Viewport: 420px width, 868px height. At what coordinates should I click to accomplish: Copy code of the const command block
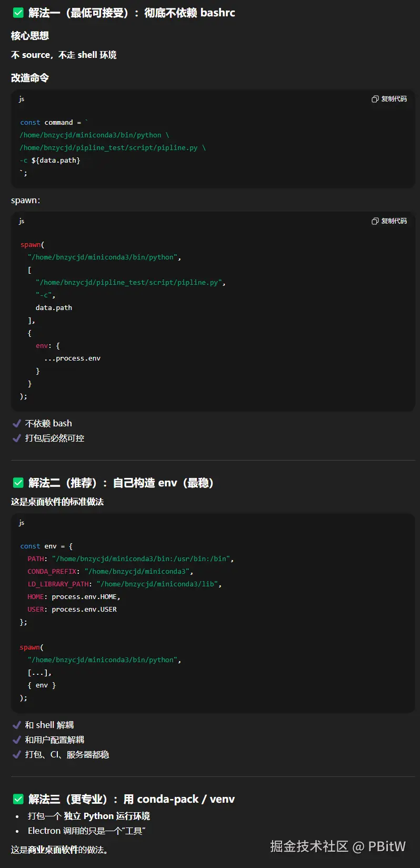pos(389,99)
